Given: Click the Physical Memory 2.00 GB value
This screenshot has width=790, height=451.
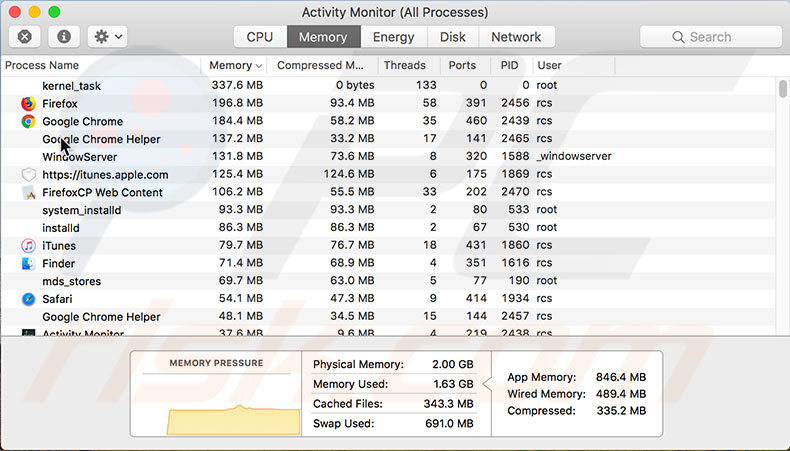Looking at the screenshot, I should tap(452, 364).
